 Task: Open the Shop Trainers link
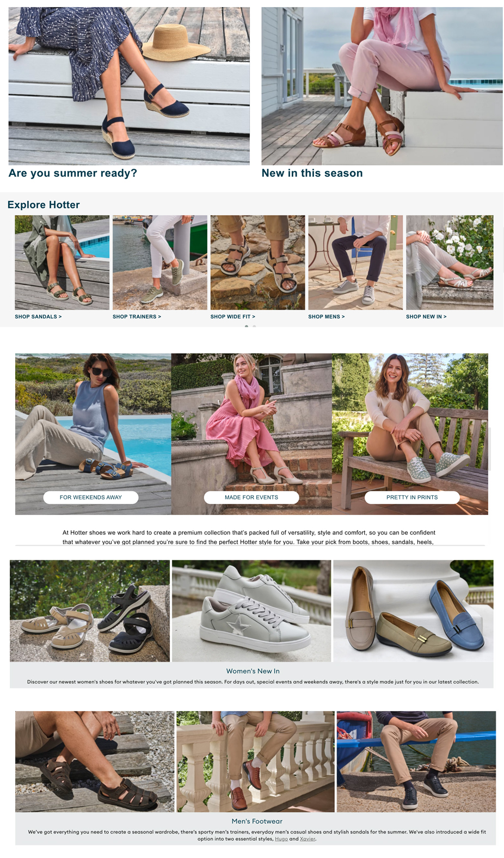click(x=137, y=316)
